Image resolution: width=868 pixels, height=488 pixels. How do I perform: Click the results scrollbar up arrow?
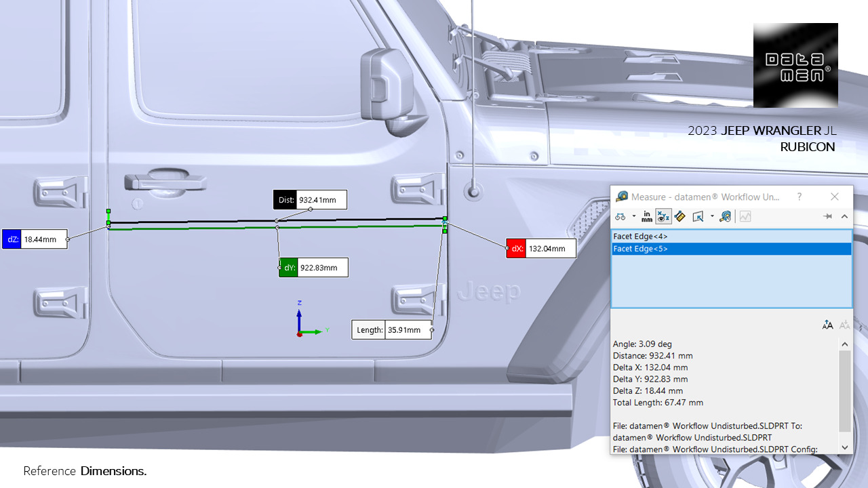click(x=844, y=344)
